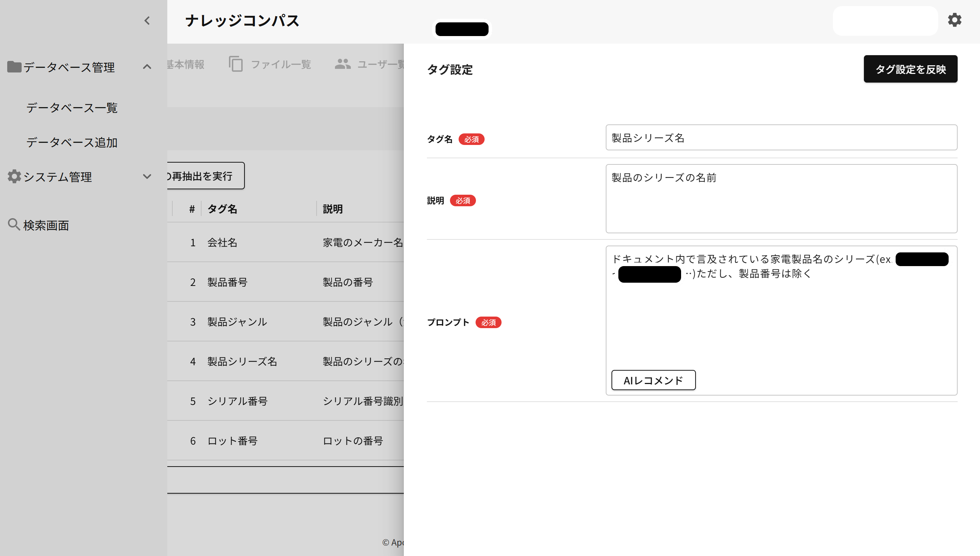The width and height of the screenshot is (980, 556).
Task: Focus the タグ名 input field
Action: (781, 137)
